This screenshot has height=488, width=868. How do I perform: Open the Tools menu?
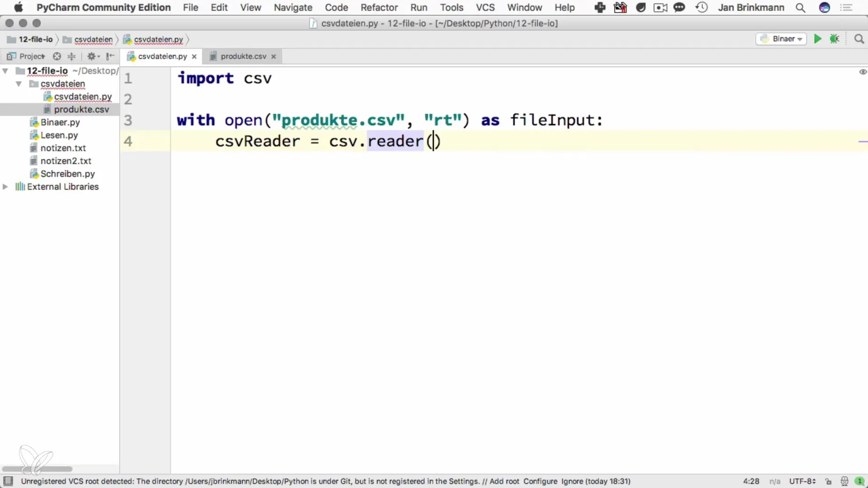[x=452, y=8]
